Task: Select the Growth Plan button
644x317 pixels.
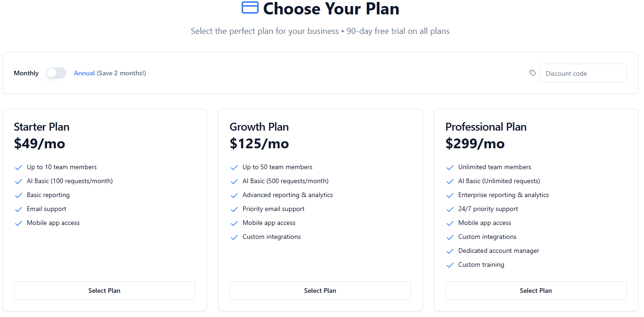Action: pyautogui.click(x=320, y=291)
